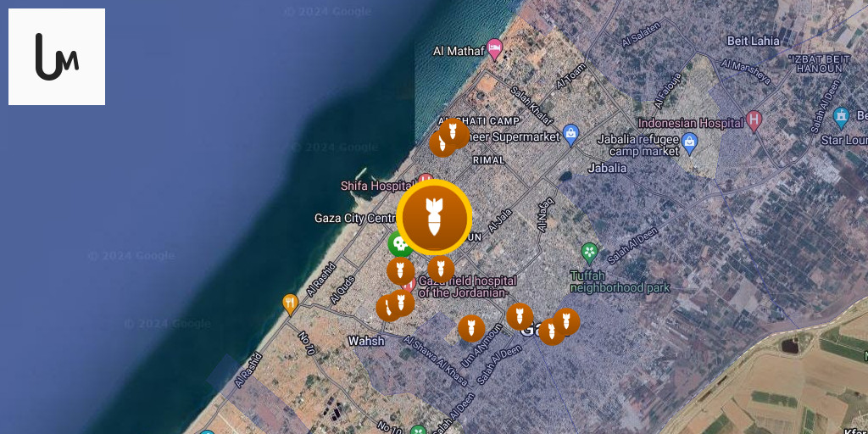Select the Al Mathaf hotel pin
The image size is (868, 434).
coord(495,49)
